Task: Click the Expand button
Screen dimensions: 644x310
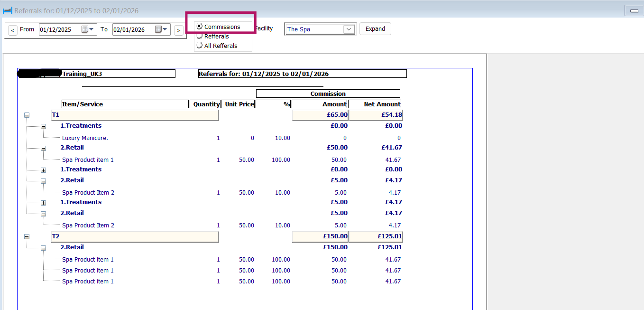Action: coord(375,29)
